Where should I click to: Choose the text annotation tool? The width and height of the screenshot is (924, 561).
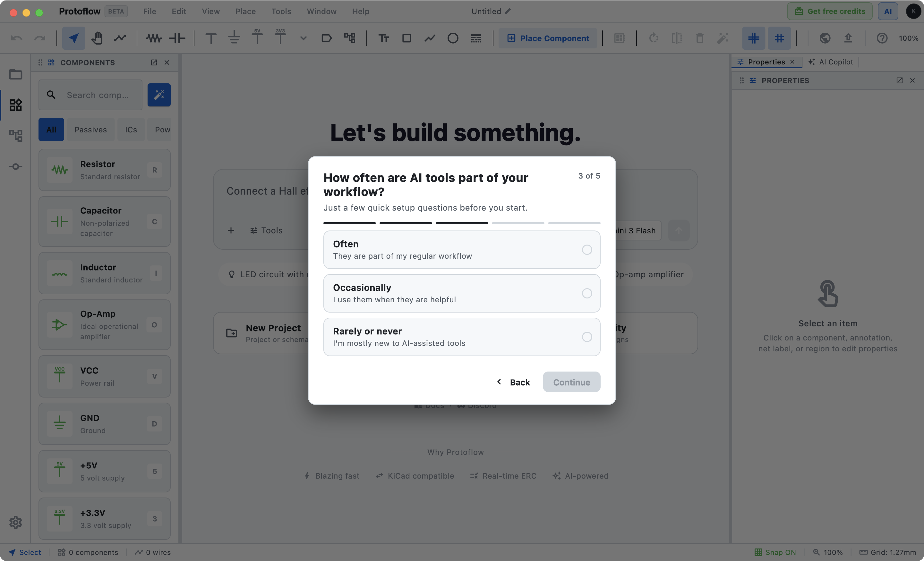tap(383, 38)
